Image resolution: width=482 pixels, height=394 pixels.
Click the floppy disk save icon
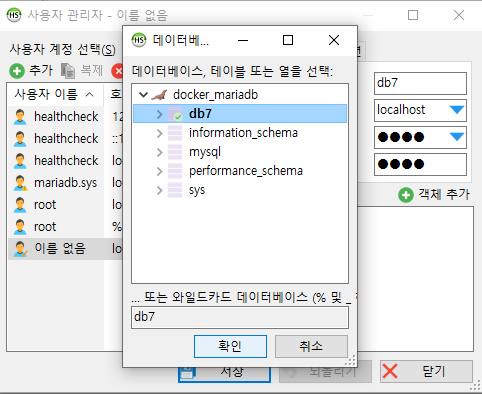187,374
